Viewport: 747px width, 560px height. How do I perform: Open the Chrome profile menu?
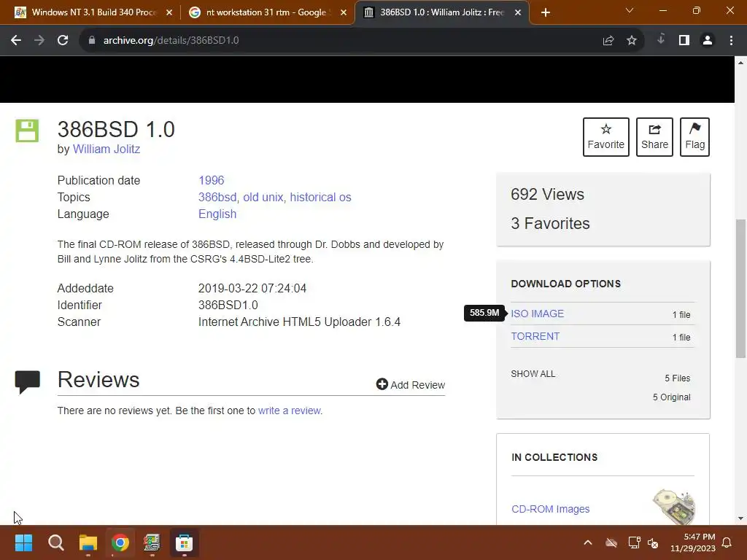[x=708, y=41]
